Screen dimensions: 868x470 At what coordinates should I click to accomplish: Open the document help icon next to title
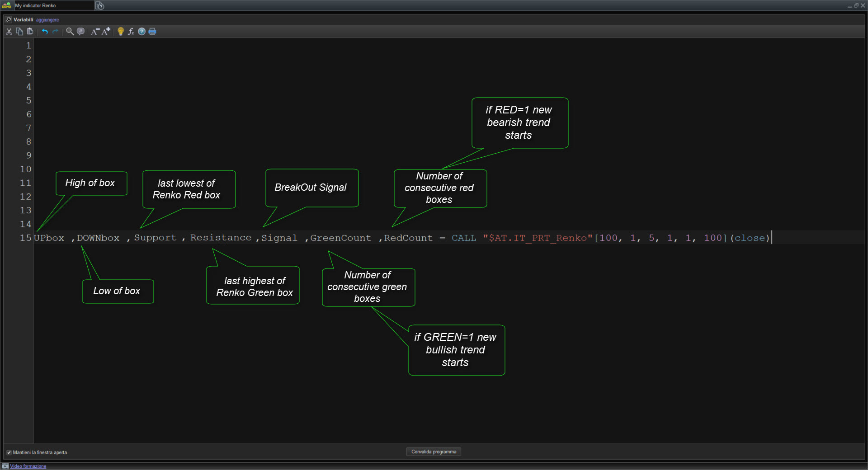coord(100,6)
